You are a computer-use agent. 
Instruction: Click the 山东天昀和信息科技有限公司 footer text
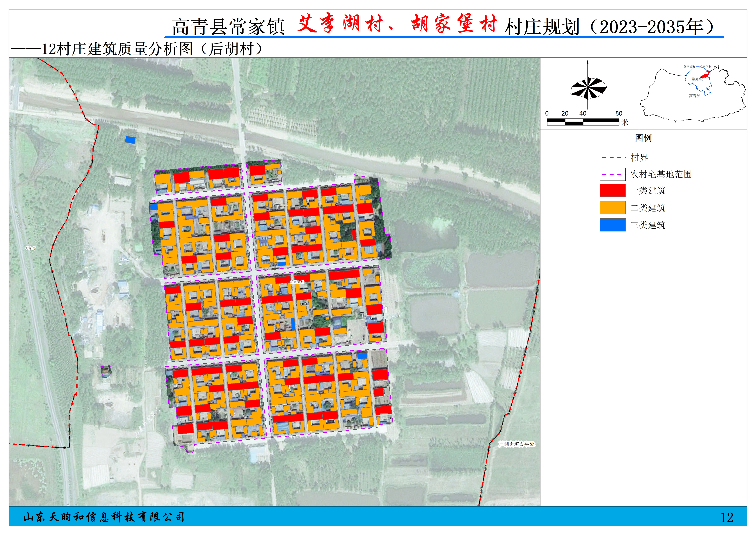104,517
